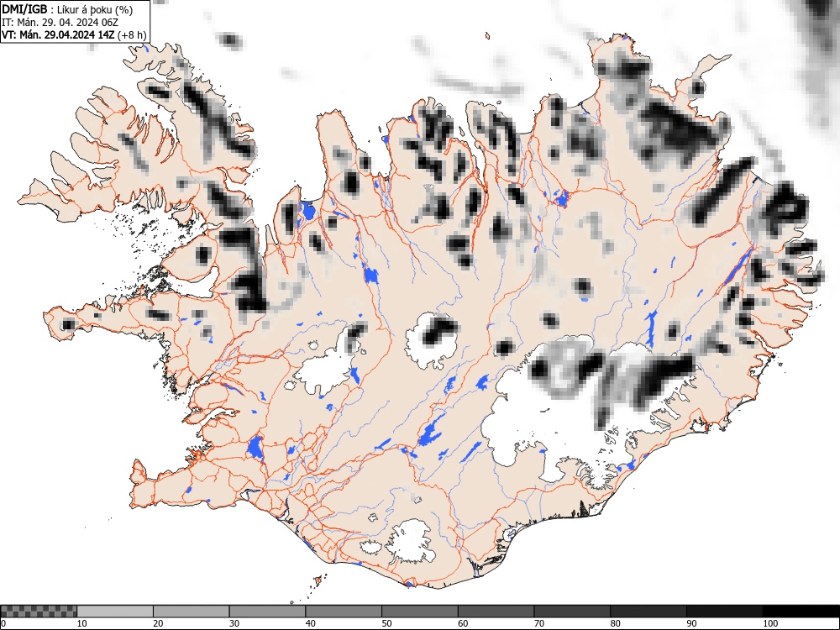This screenshot has width=840, height=630.
Task: Click the legend label "10"
Action: 82,623
